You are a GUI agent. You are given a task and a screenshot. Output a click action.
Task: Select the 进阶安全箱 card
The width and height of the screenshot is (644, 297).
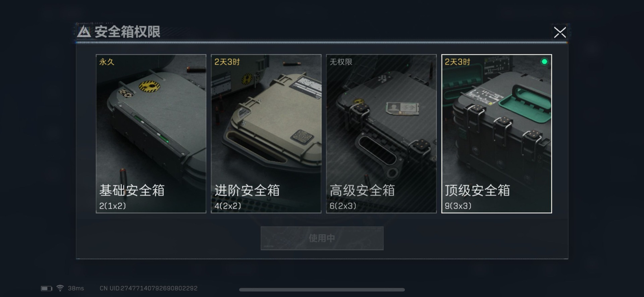point(266,134)
